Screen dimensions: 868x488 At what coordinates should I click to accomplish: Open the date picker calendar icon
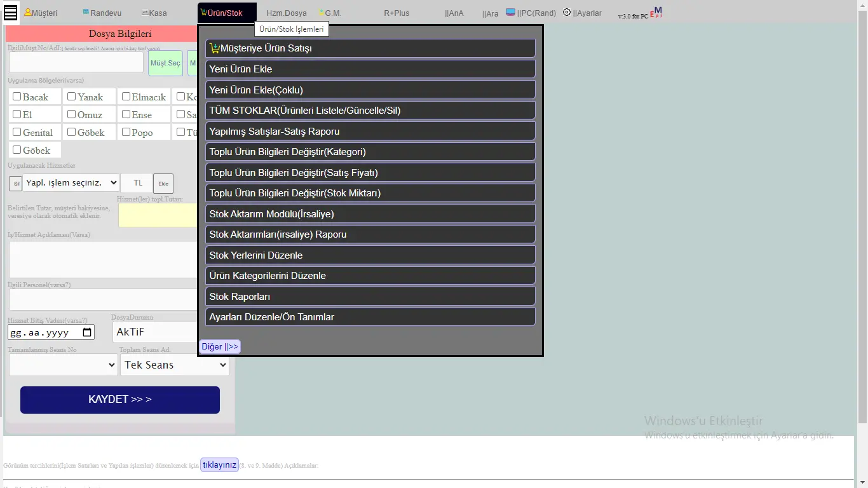point(87,332)
